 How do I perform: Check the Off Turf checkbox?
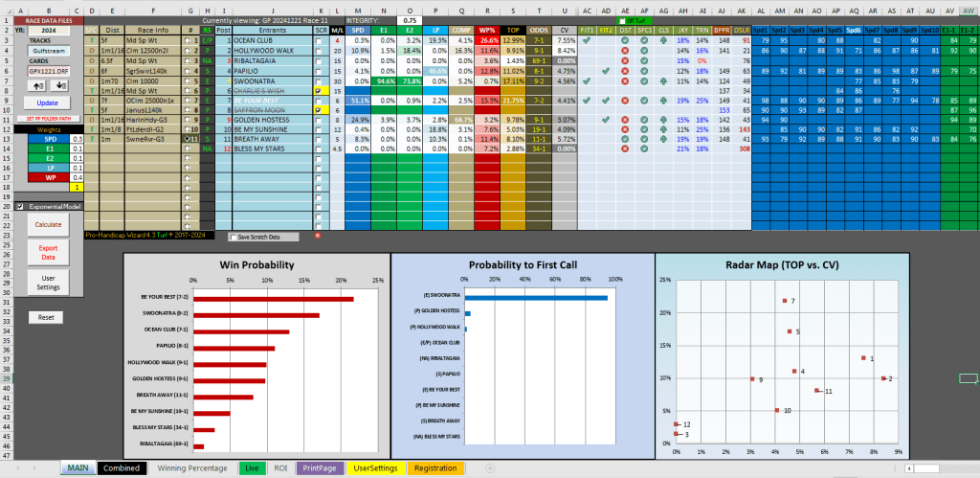pyautogui.click(x=622, y=19)
